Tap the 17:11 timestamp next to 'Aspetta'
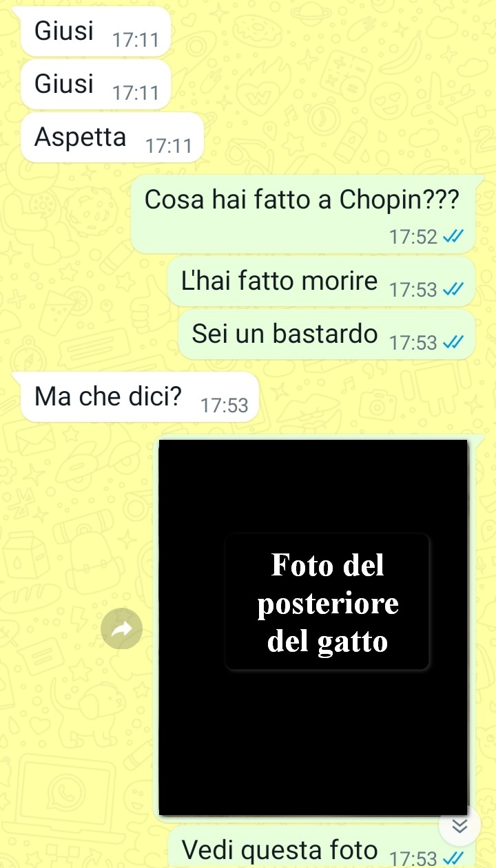The height and width of the screenshot is (868, 496). tap(168, 147)
